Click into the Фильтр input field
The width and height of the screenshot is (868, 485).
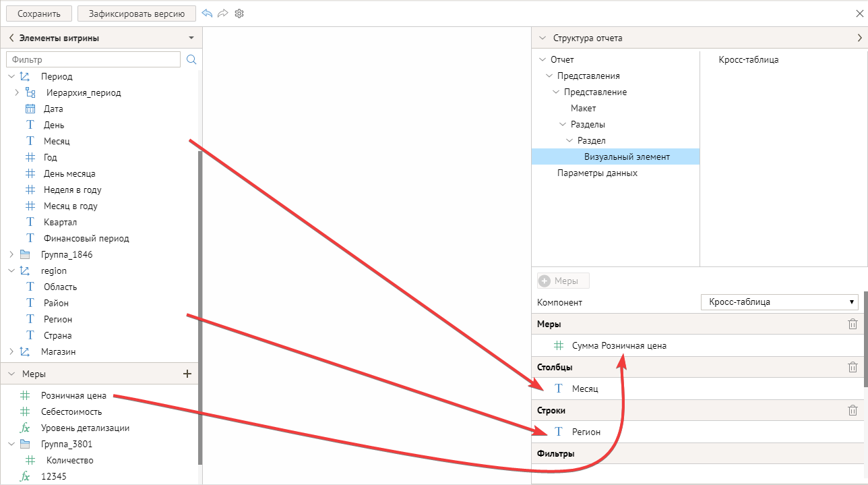[x=93, y=60]
